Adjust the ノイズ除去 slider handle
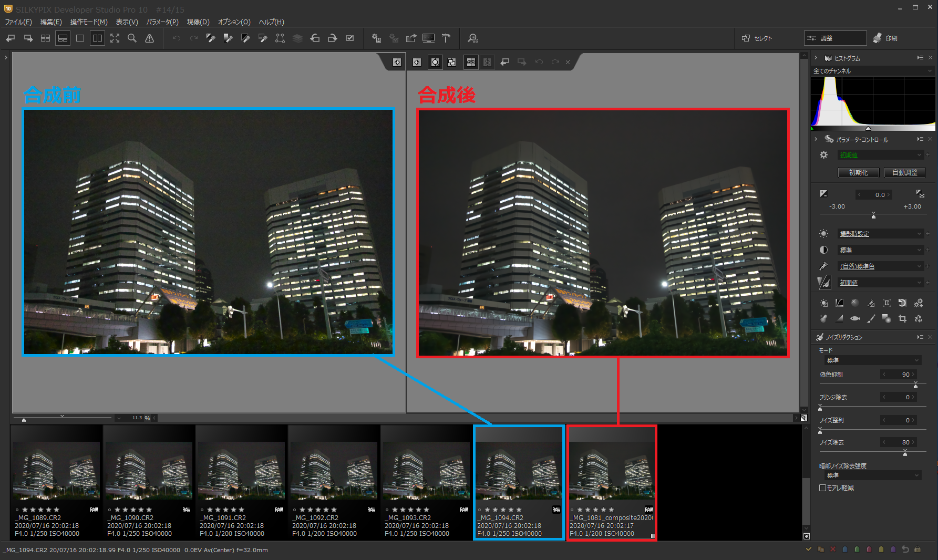Viewport: 938px width, 560px height. pyautogui.click(x=905, y=453)
